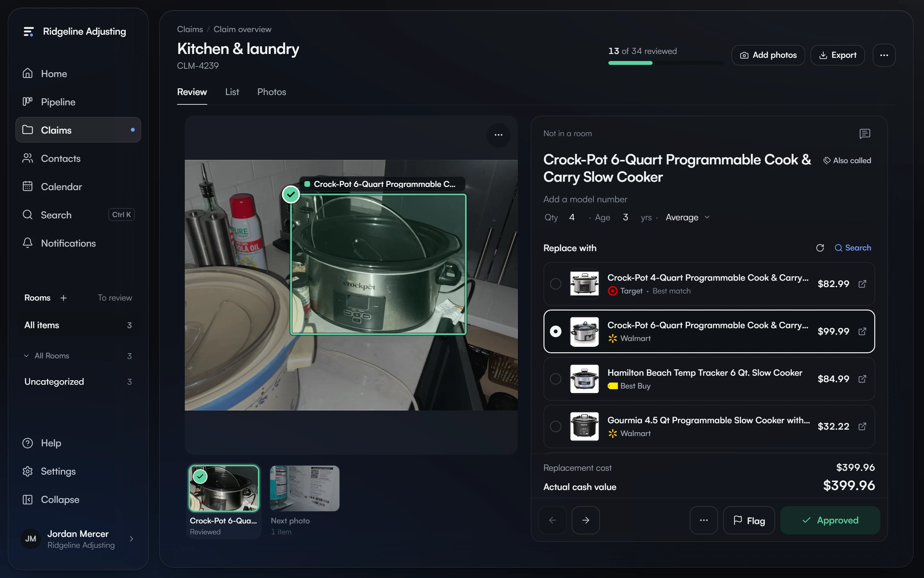Screen dimensions: 924x578
Task: Click the To review filter
Action: [x=115, y=298]
